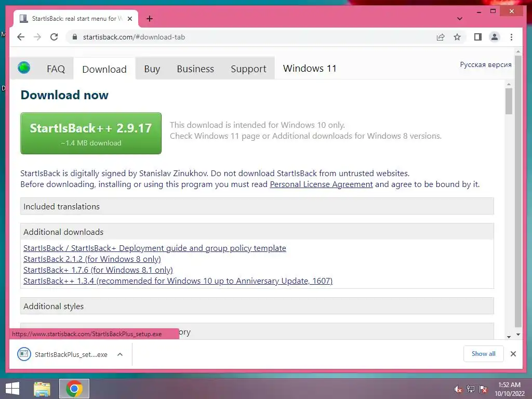532x399 pixels.
Task: Bookmark this page with star icon
Action: coord(457,37)
